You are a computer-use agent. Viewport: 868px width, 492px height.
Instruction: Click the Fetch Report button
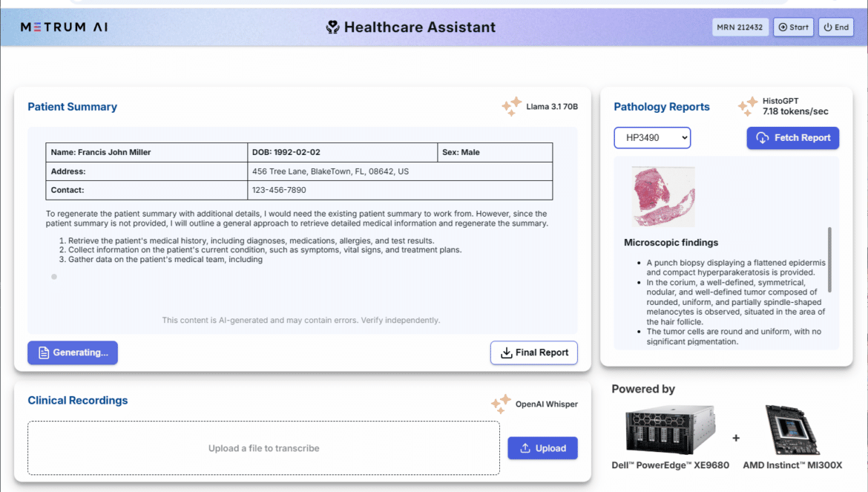click(x=793, y=138)
